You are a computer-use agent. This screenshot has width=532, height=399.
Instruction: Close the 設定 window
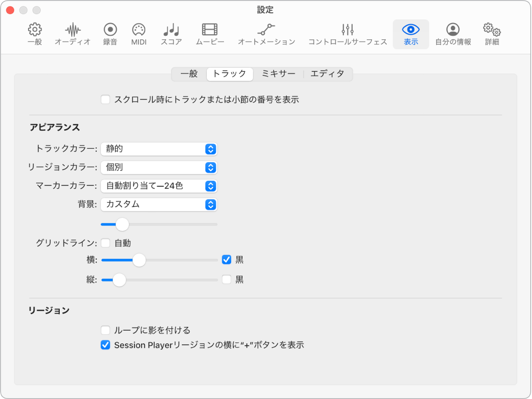tap(10, 10)
